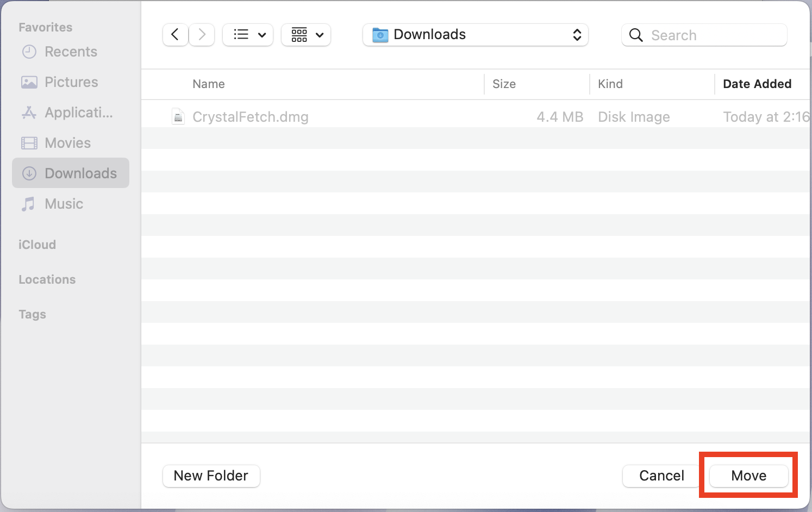
Task: Open the Downloads path selector menu
Action: [x=474, y=34]
